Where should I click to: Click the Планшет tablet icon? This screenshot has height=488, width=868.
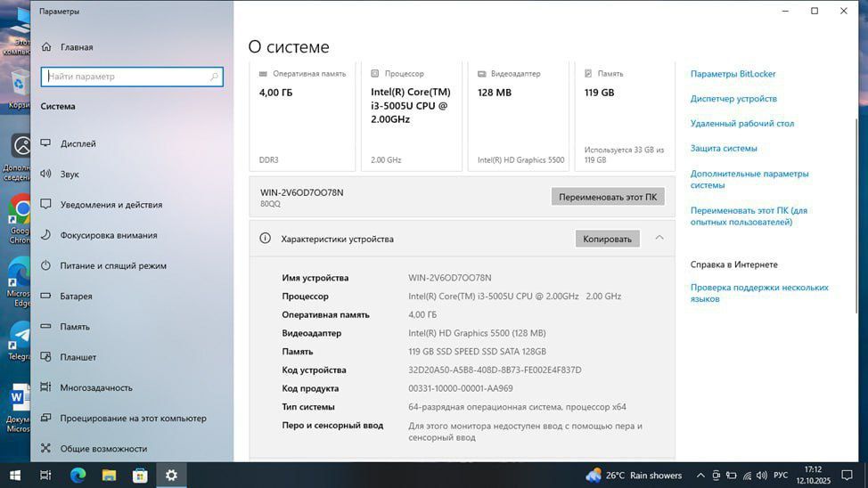coord(46,357)
